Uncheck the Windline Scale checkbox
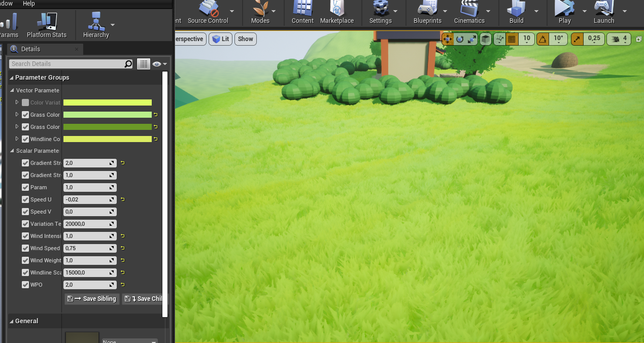644x343 pixels. click(25, 272)
